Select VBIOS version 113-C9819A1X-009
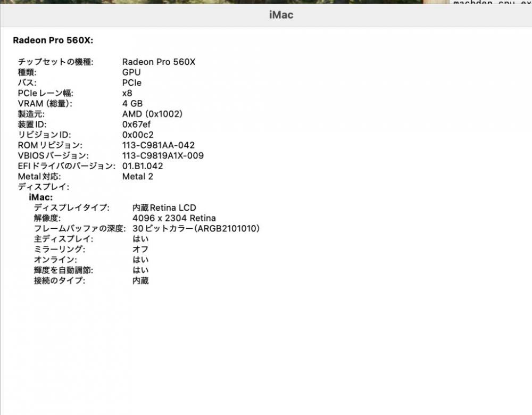532x415 pixels. pyautogui.click(x=163, y=156)
